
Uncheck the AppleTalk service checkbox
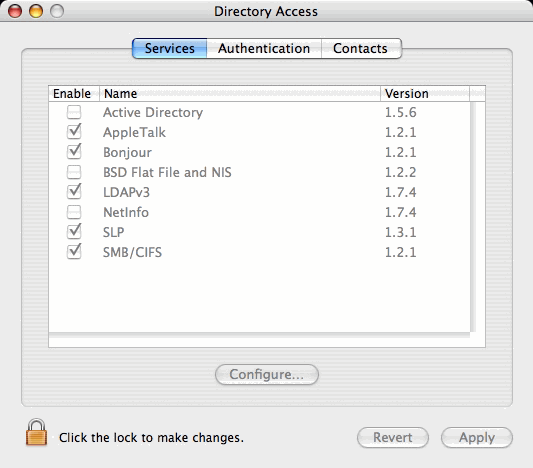[x=74, y=132]
